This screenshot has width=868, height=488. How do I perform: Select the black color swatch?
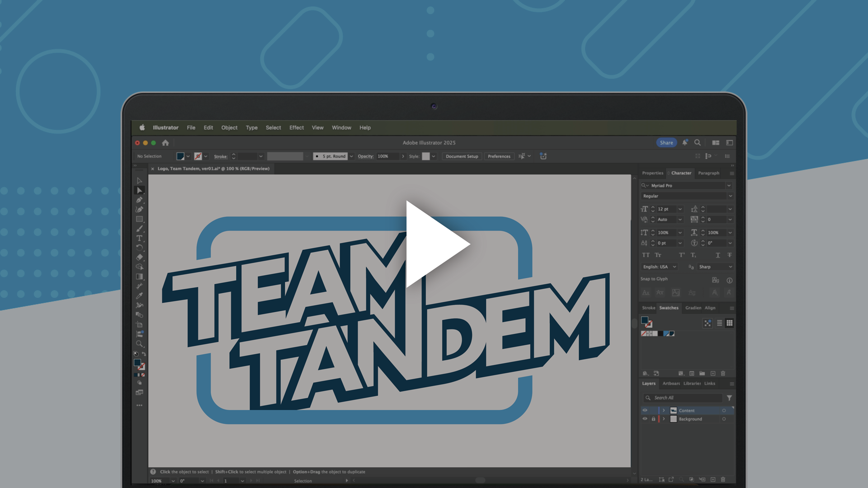pos(660,333)
